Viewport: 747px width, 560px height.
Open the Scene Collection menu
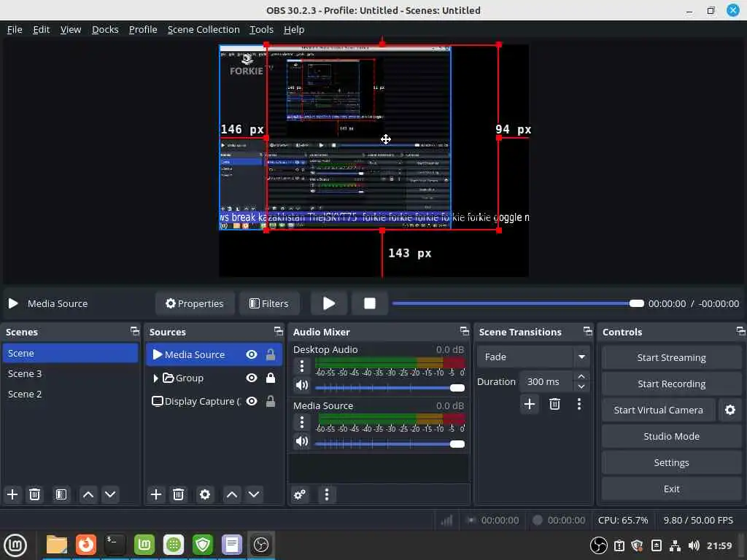click(204, 29)
